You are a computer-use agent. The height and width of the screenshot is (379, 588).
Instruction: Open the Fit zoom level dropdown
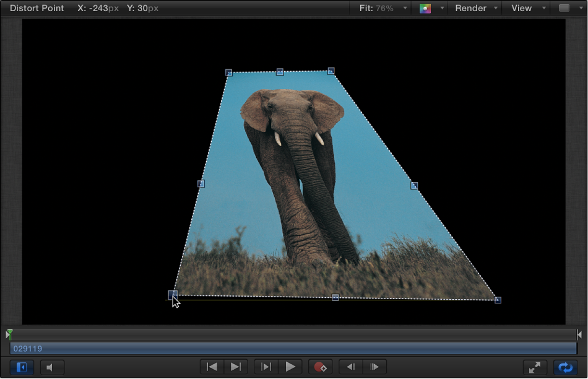[380, 8]
